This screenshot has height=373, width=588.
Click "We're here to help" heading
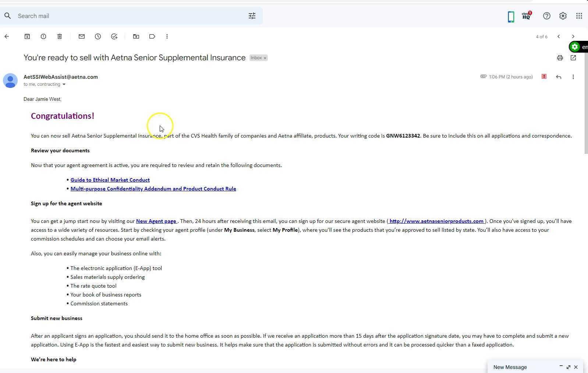click(x=54, y=359)
